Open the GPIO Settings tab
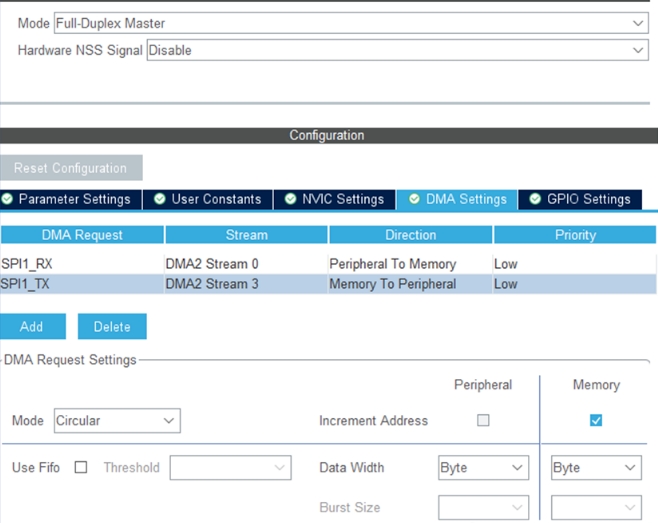This screenshot has width=658, height=523. point(579,199)
